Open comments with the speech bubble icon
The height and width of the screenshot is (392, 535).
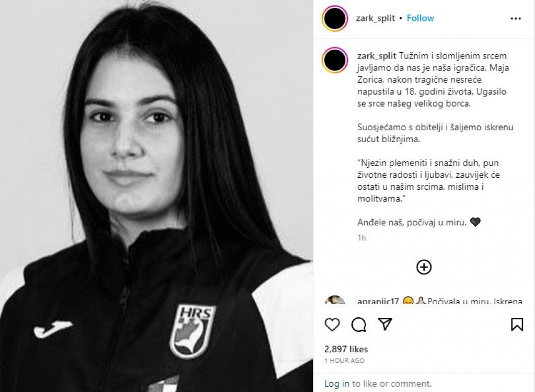tap(358, 325)
